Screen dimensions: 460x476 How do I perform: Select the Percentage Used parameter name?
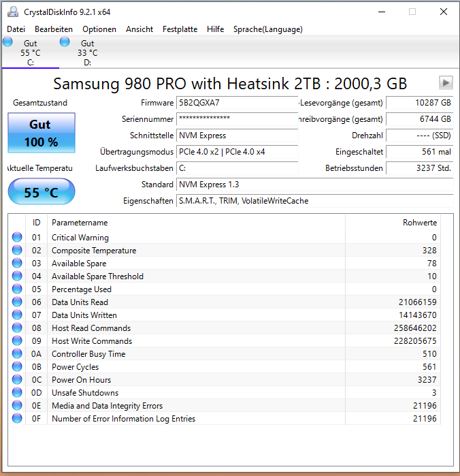pyautogui.click(x=82, y=289)
